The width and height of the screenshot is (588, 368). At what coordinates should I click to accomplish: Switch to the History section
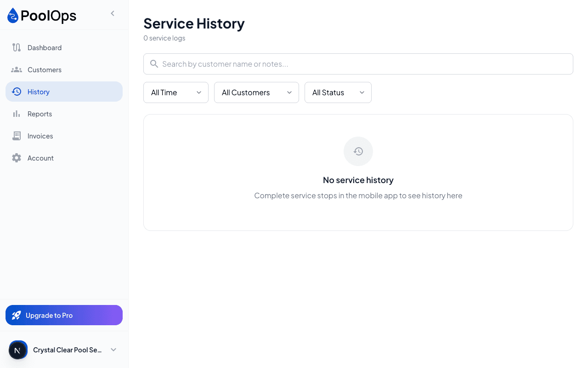pyautogui.click(x=39, y=92)
